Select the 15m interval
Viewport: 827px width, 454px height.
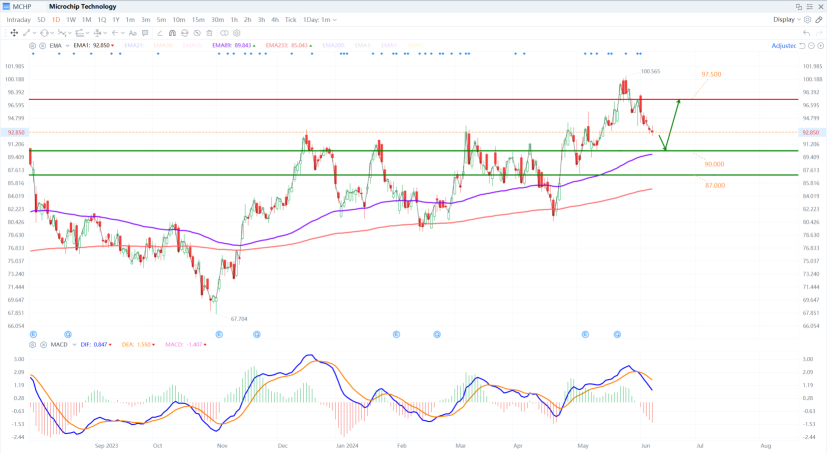198,20
